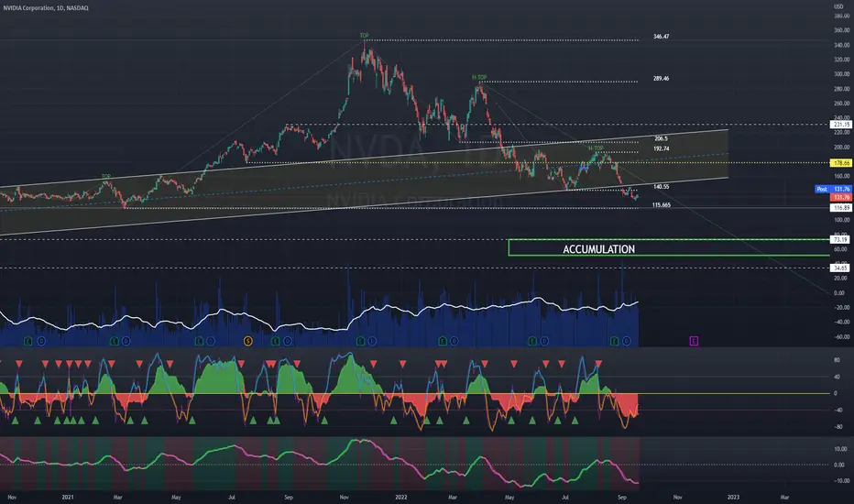Click the USD currency label on price axis
The width and height of the screenshot is (854, 504).
pos(838,6)
